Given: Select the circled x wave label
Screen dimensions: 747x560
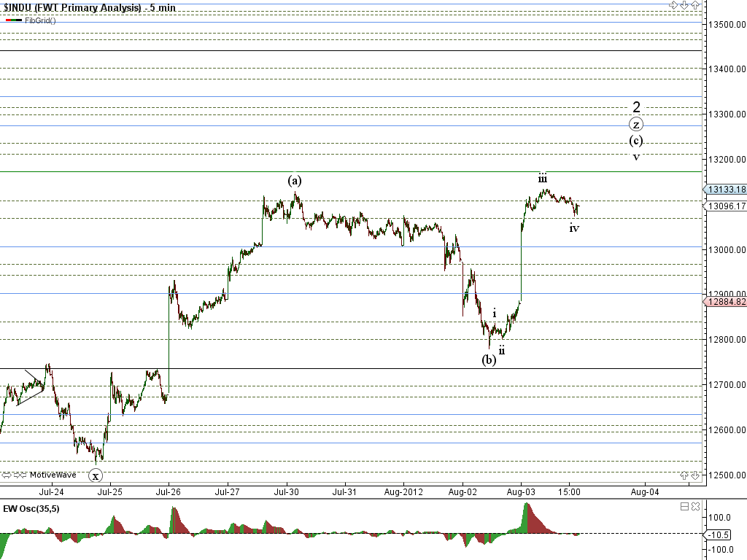Looking at the screenshot, I should click(x=96, y=475).
